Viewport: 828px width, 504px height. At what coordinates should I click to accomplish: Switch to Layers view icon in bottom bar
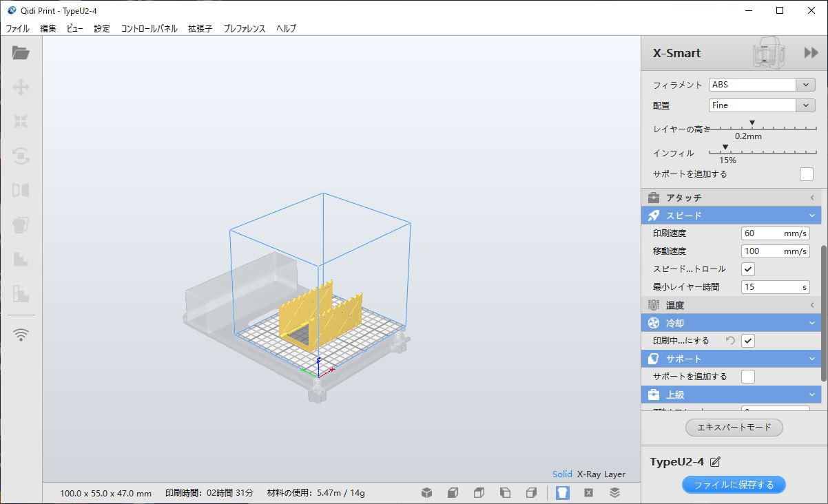coord(614,492)
